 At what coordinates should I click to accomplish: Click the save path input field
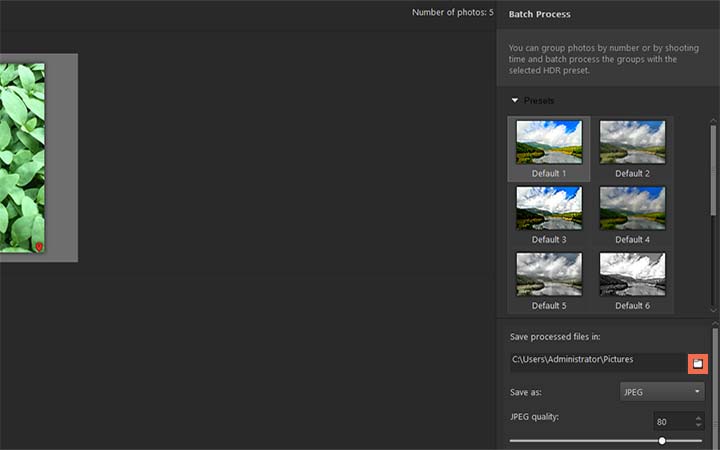[598, 362]
